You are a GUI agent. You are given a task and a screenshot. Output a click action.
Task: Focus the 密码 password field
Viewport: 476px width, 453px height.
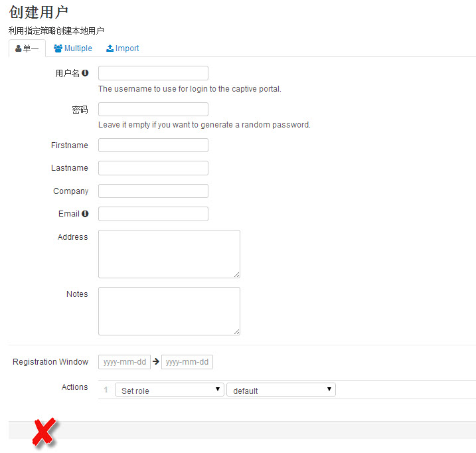(x=153, y=110)
